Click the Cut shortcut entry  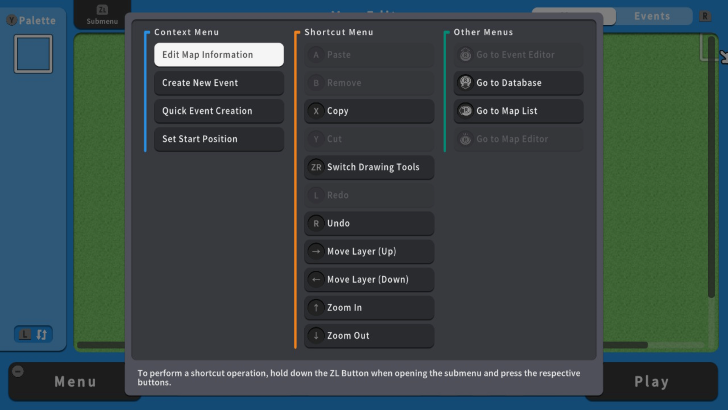coord(369,139)
